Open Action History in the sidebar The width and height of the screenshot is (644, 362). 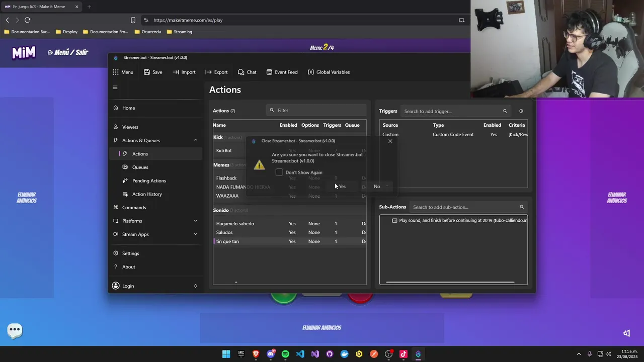(155, 194)
